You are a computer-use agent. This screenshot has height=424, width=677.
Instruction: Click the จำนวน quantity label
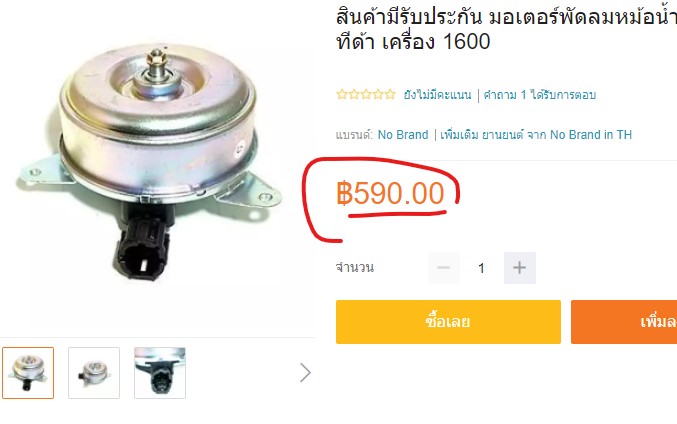[x=355, y=267]
